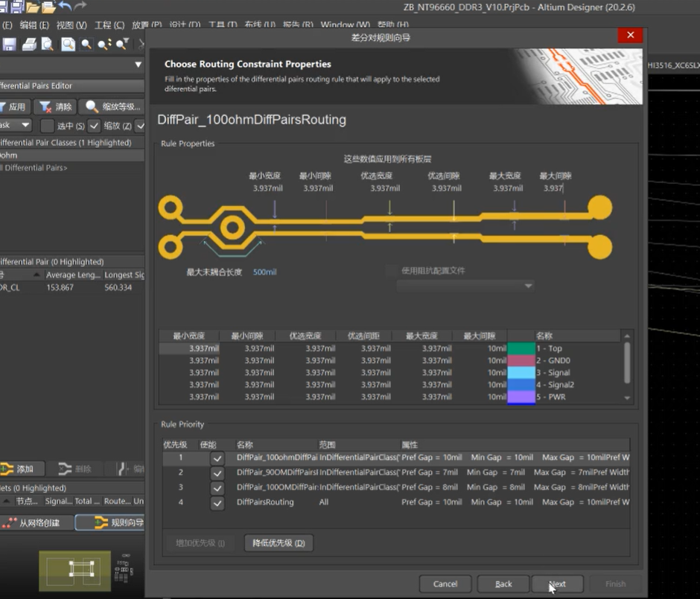Click the scissors Cut icon in toolbar
This screenshot has width=700, height=599.
click(x=141, y=44)
